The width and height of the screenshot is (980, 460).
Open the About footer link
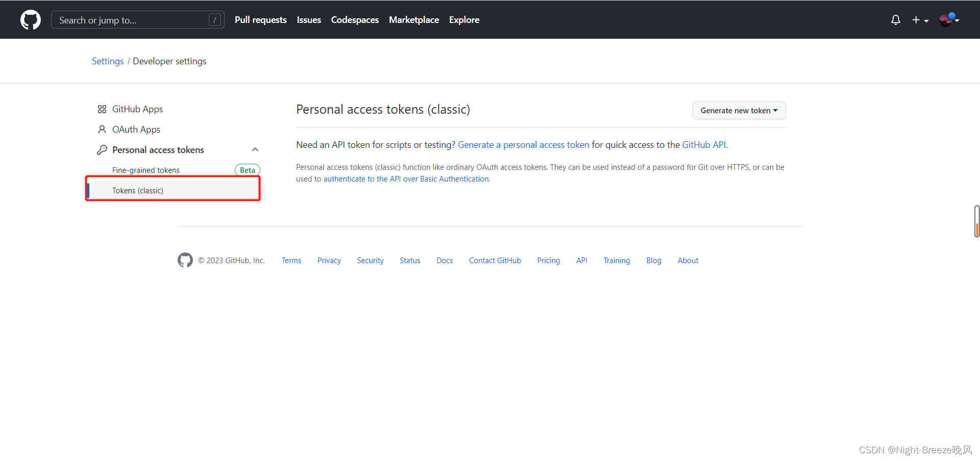(688, 261)
